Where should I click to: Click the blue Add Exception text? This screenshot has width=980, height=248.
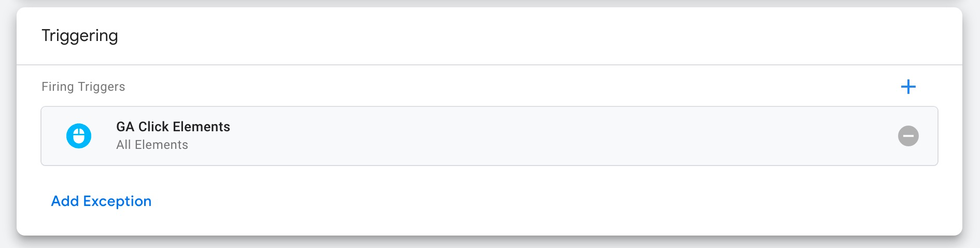(x=101, y=201)
